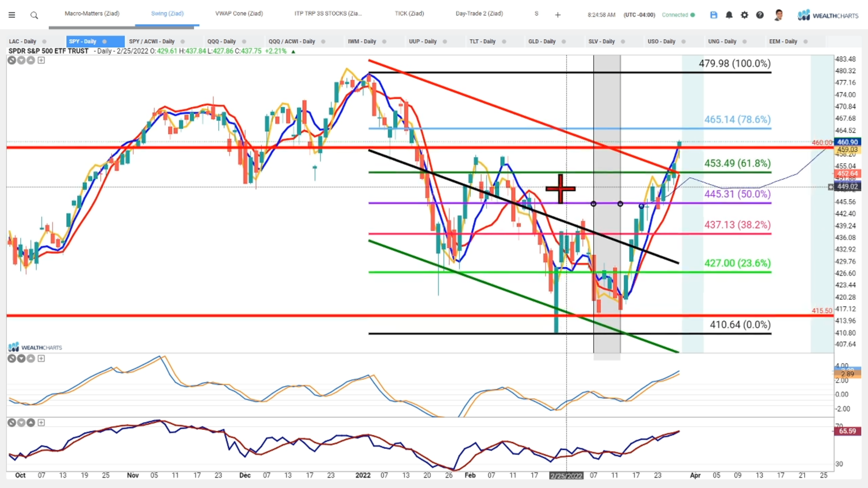The width and height of the screenshot is (868, 488).
Task: Remove price pane with the no-entry icon
Action: tap(12, 60)
